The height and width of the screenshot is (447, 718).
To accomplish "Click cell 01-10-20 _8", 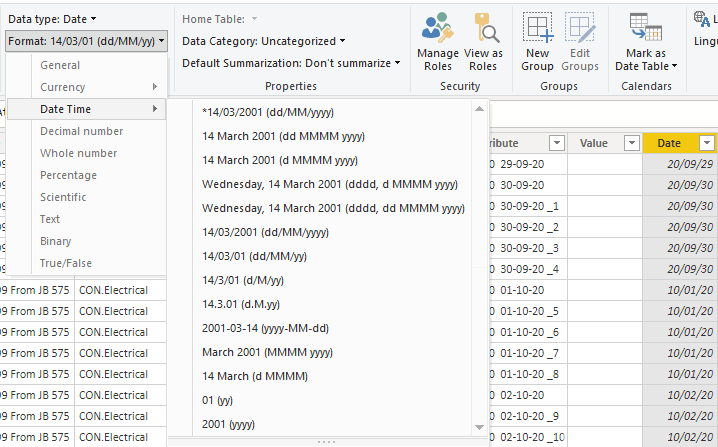I will click(528, 374).
